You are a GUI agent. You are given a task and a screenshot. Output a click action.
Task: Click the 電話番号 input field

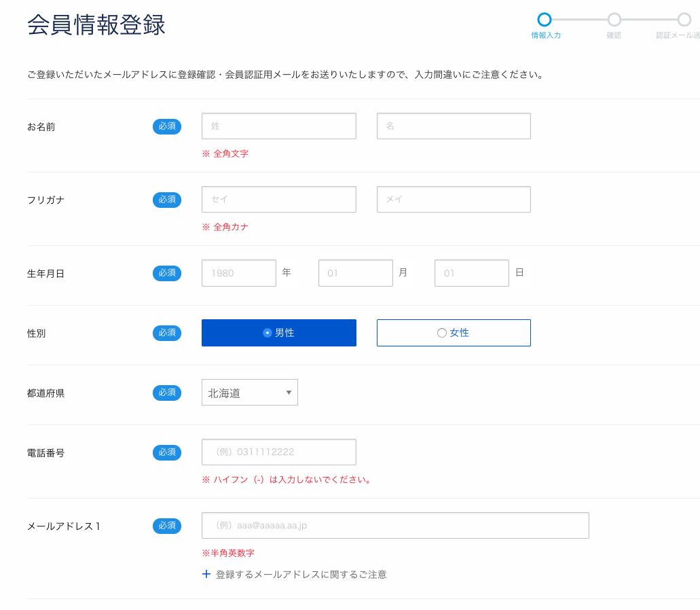pos(278,452)
